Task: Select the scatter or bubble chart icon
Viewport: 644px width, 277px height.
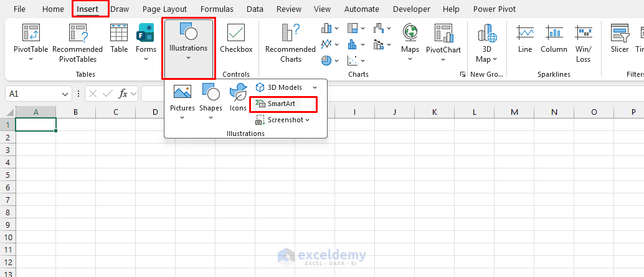Action: [x=353, y=60]
